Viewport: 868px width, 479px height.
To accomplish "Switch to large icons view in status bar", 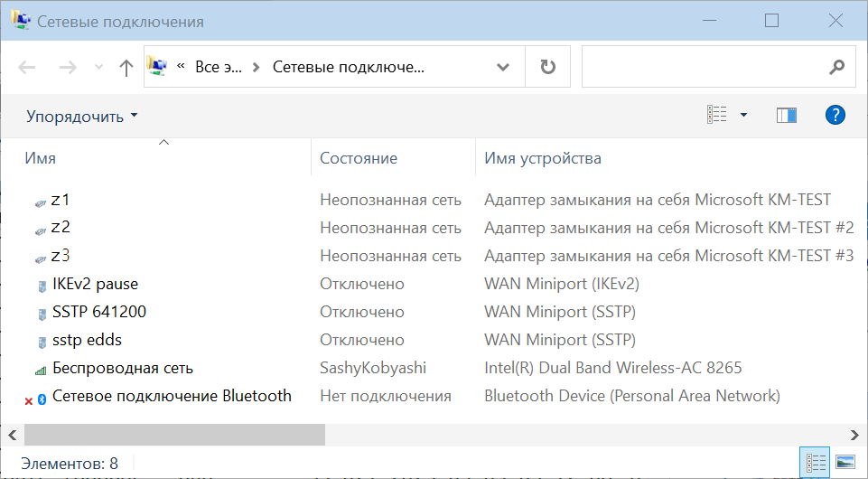I will (x=845, y=463).
